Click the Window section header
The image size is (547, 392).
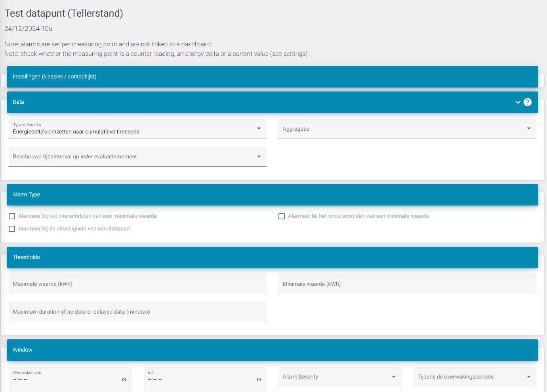click(272, 350)
